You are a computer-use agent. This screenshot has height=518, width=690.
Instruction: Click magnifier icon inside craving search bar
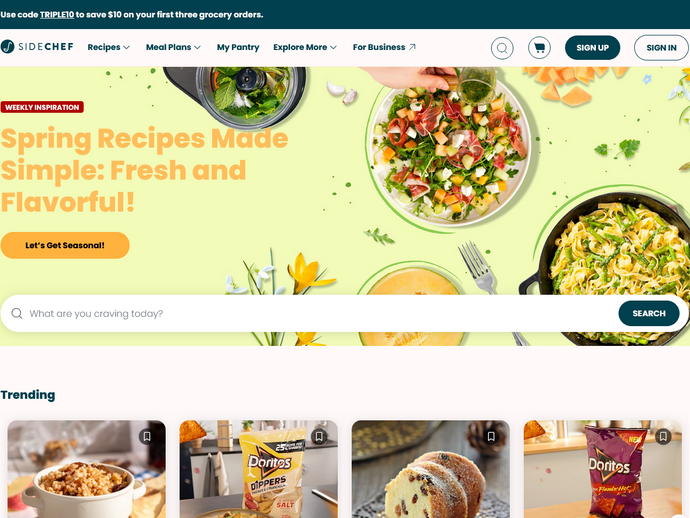(17, 313)
